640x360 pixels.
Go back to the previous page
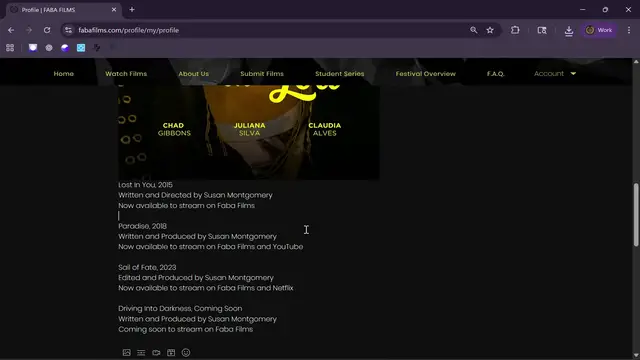(11, 30)
